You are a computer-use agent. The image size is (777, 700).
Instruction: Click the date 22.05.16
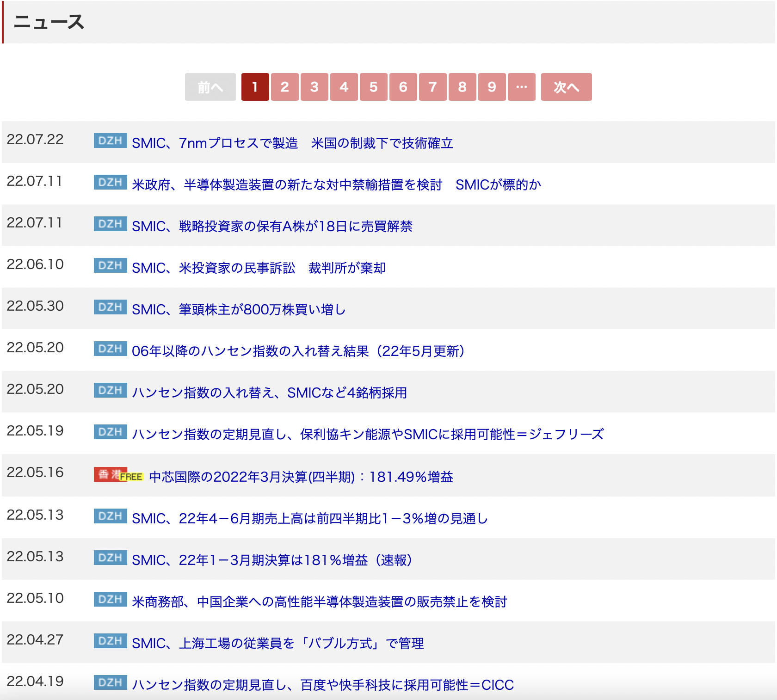pos(35,473)
